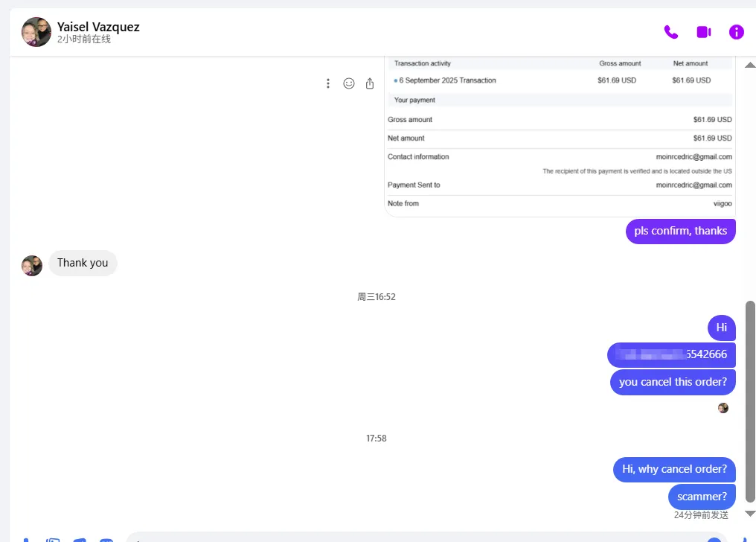Screen dimensions: 756x542
Task: Open the more options three-dot menu
Action: 328,83
